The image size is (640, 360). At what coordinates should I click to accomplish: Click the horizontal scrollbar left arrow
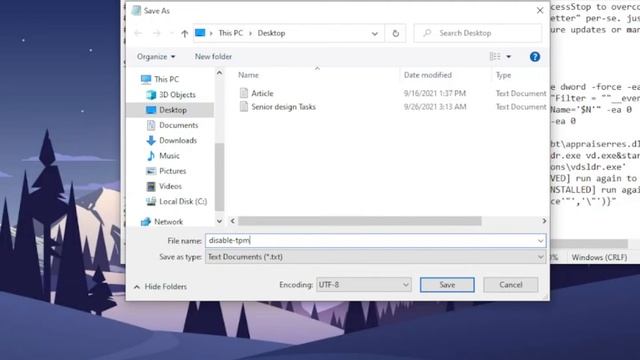233,221
